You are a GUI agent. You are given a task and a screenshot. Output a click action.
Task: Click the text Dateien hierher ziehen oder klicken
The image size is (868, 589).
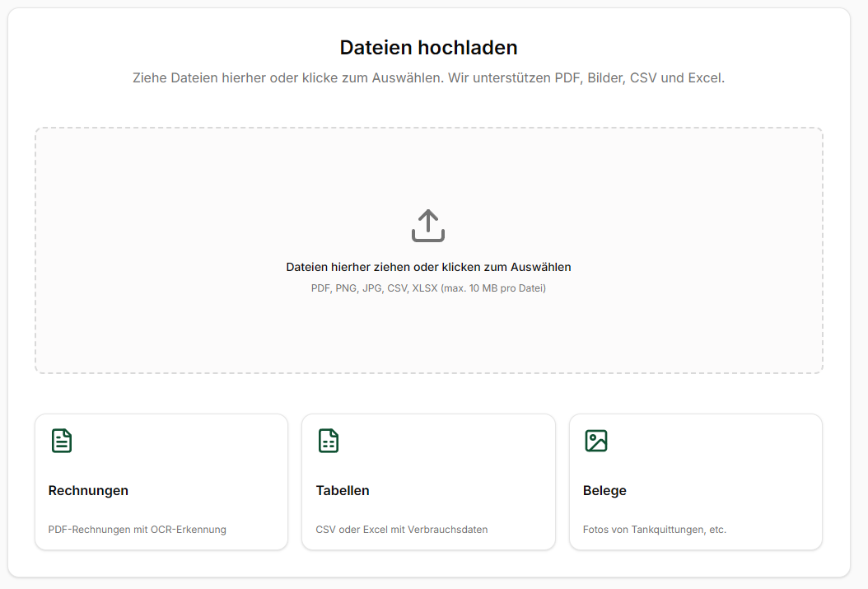click(x=428, y=266)
